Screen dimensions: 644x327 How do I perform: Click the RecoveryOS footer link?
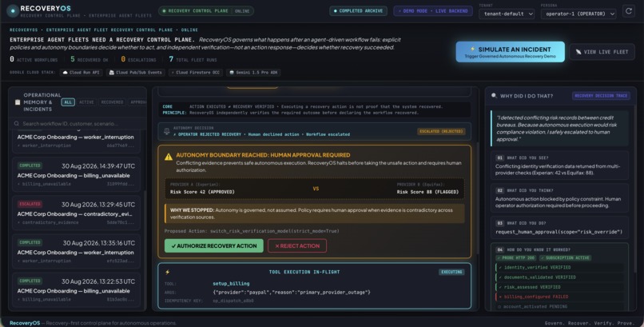coord(25,323)
